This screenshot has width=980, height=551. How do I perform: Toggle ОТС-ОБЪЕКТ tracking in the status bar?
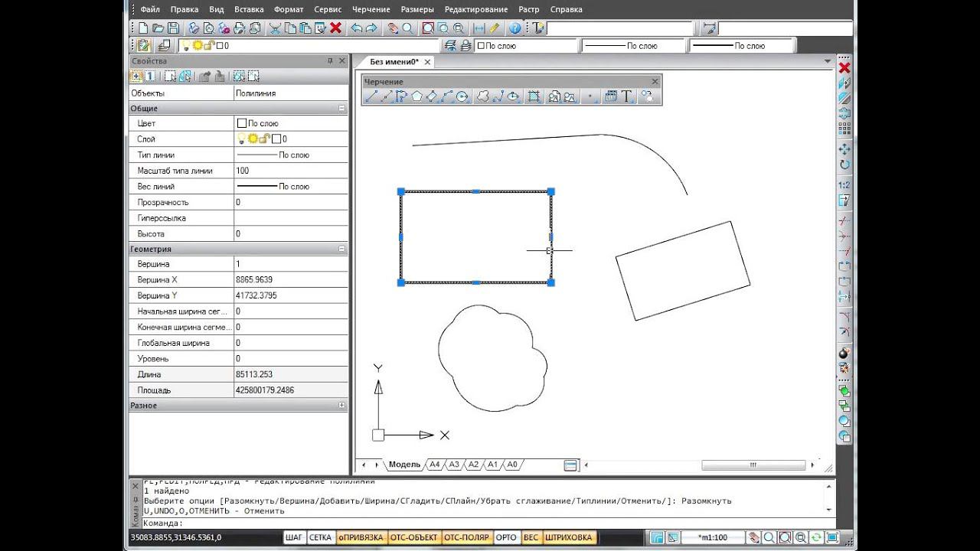(x=413, y=537)
